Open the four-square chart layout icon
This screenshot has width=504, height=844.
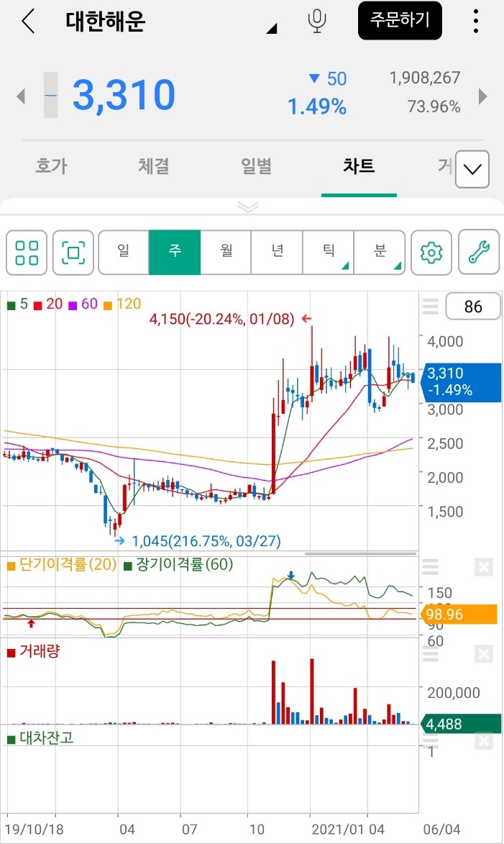(27, 253)
